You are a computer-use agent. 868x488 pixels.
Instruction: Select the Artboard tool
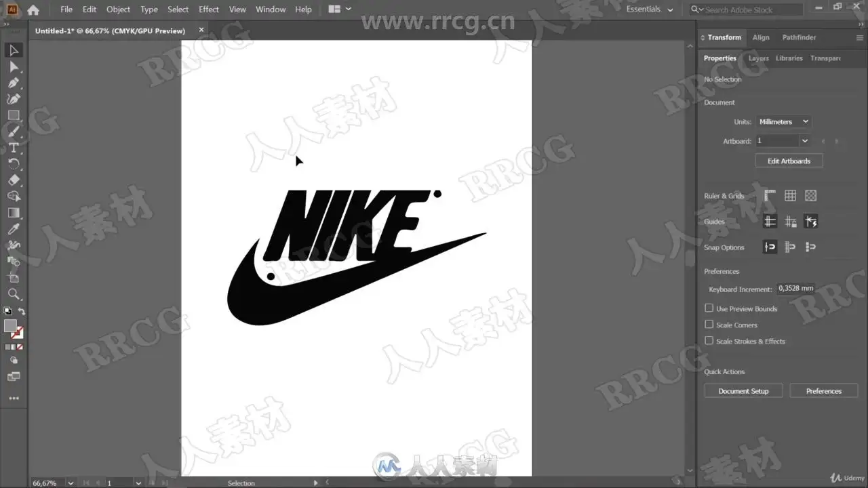14,278
